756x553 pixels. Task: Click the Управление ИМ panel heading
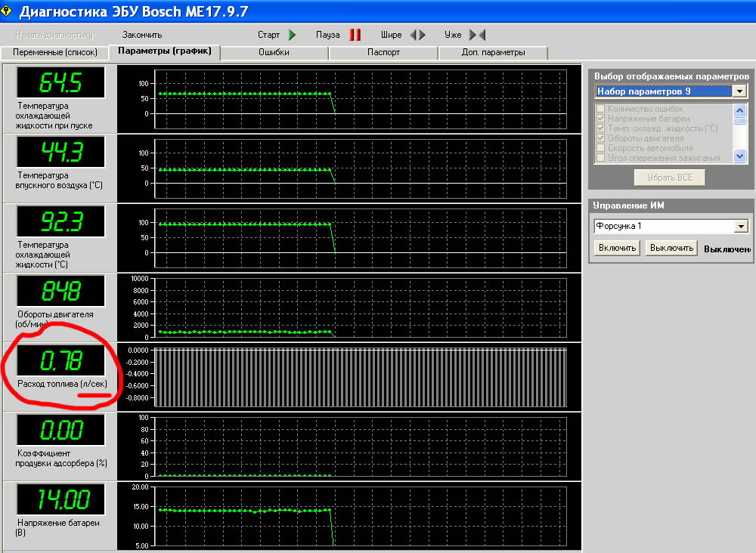coord(629,205)
